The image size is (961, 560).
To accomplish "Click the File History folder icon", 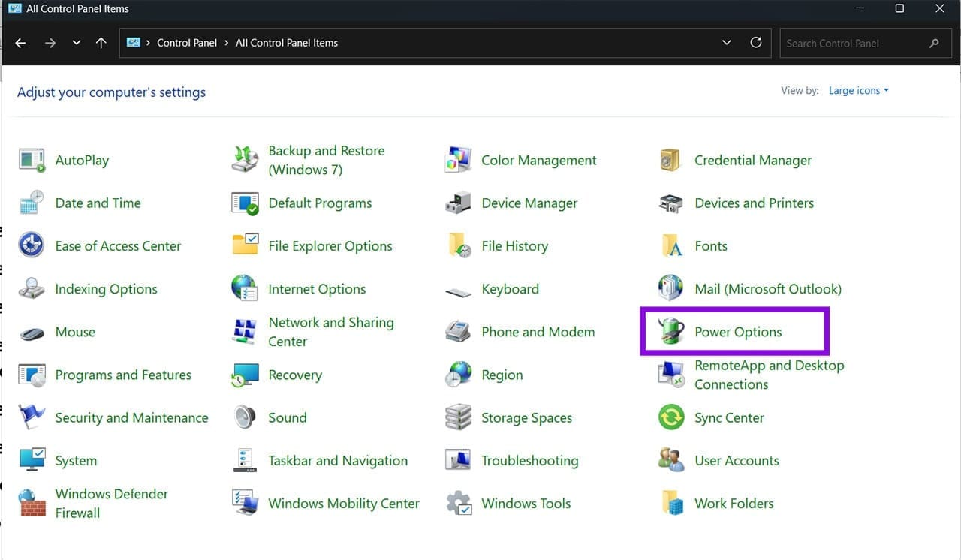I will [x=458, y=245].
